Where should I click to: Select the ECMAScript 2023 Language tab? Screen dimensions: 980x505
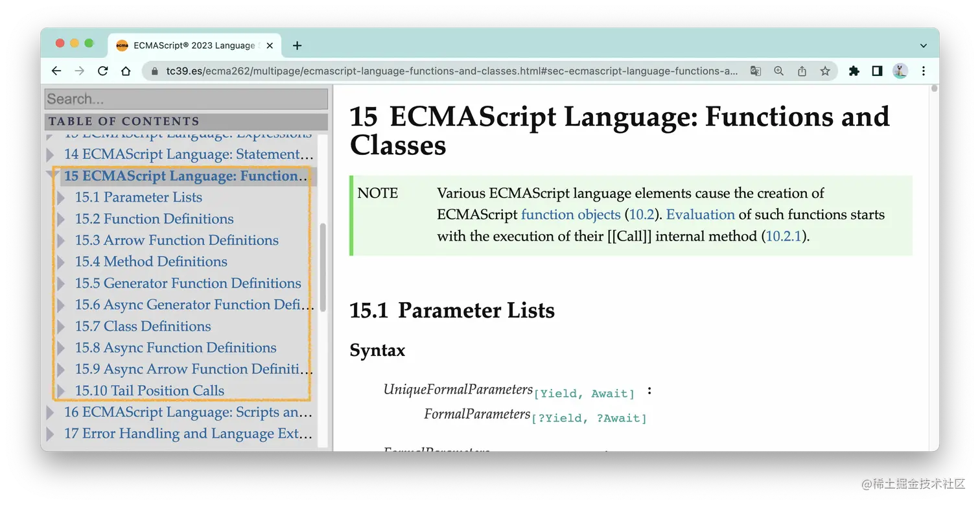(x=194, y=45)
